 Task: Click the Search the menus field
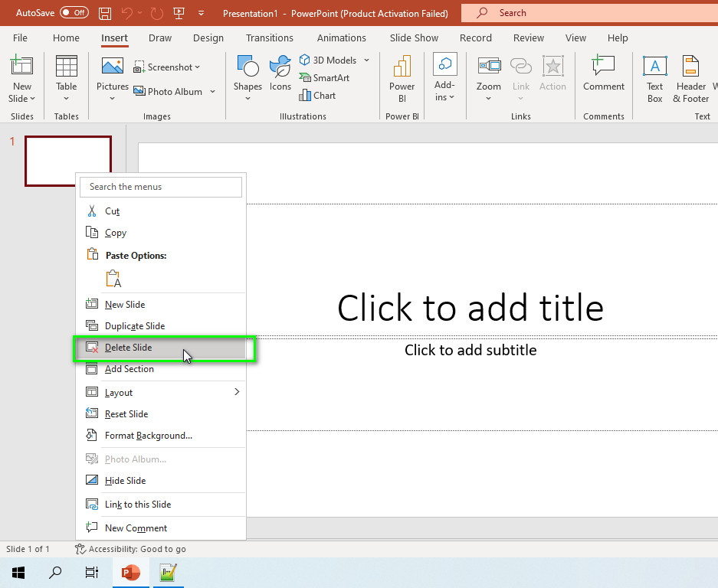[161, 187]
